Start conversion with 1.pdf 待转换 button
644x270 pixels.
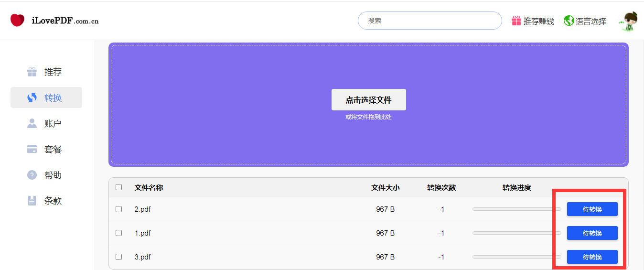click(x=592, y=233)
